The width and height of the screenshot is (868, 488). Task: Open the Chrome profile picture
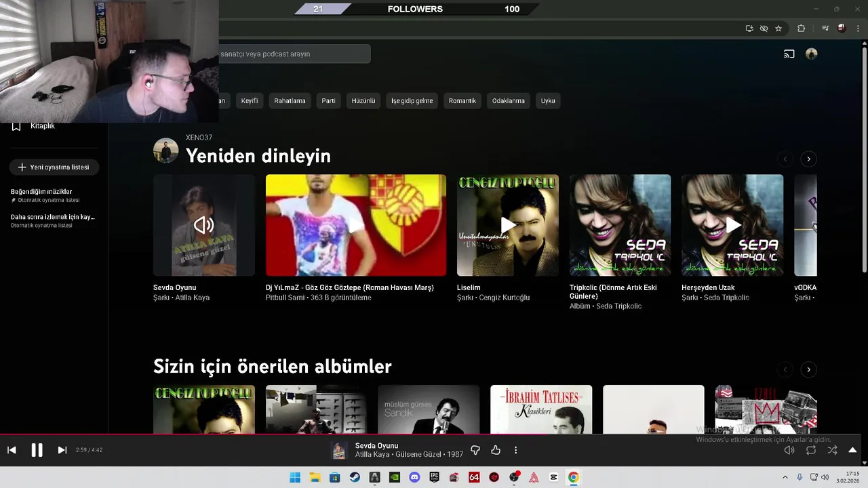842,28
